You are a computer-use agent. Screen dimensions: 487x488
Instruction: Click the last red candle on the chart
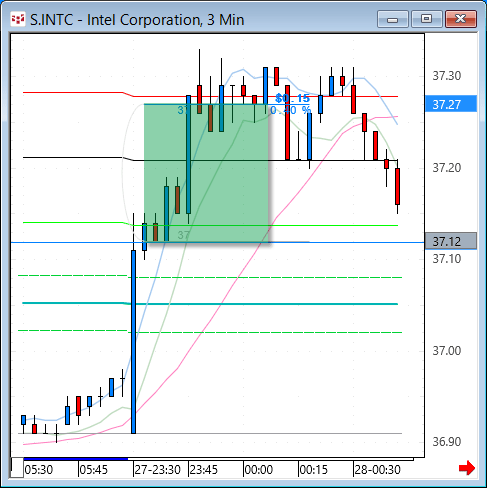coord(397,187)
